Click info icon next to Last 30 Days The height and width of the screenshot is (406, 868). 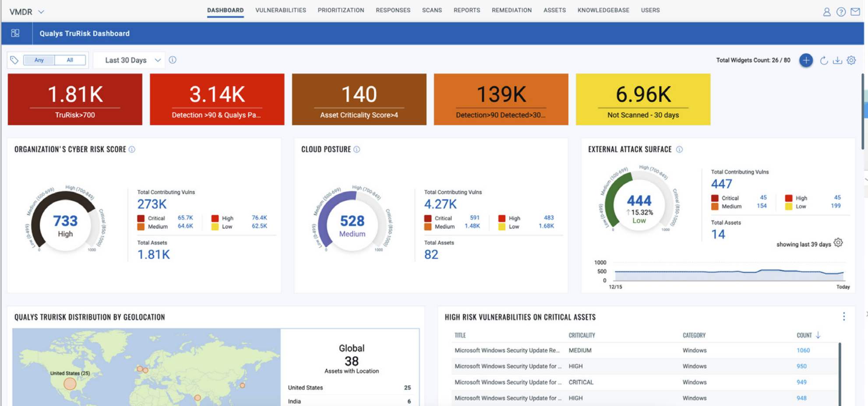click(x=173, y=60)
